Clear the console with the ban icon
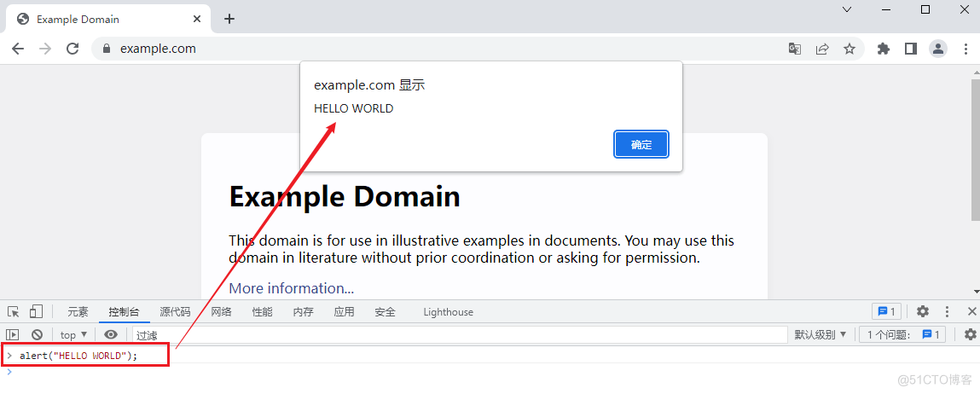Screen dimensions: 980x394 click(37, 334)
